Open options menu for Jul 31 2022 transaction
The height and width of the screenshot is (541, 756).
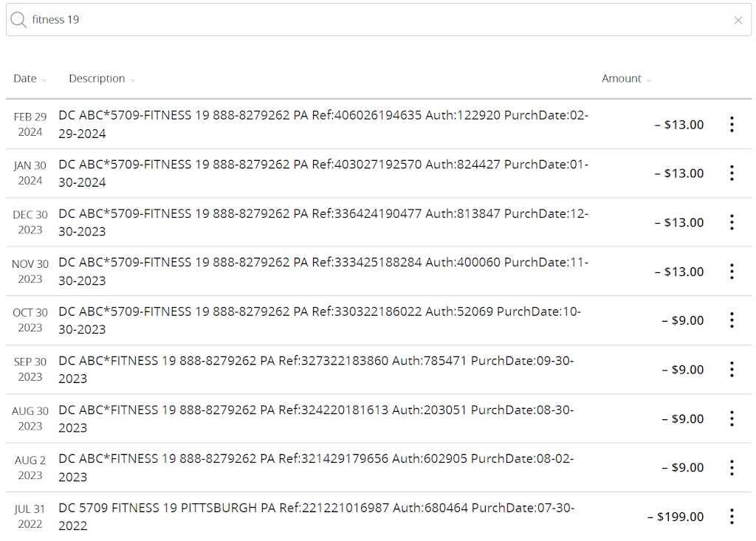coord(732,517)
